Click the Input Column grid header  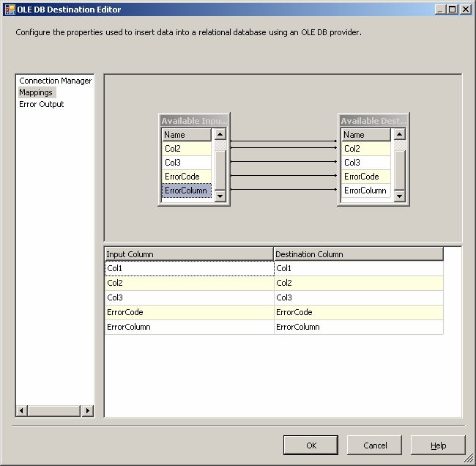click(189, 254)
